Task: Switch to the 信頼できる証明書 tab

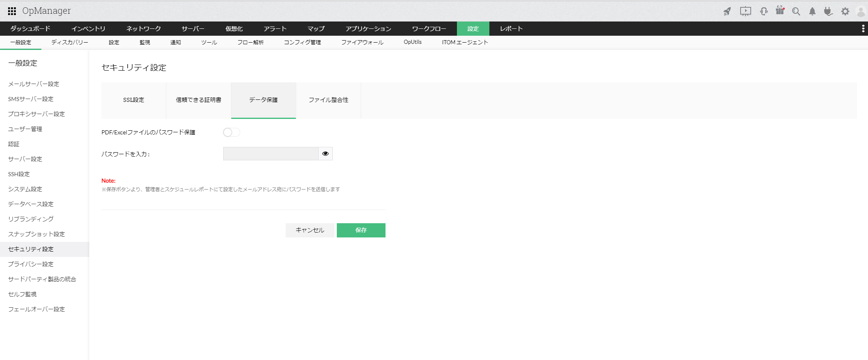Action: coord(199,100)
